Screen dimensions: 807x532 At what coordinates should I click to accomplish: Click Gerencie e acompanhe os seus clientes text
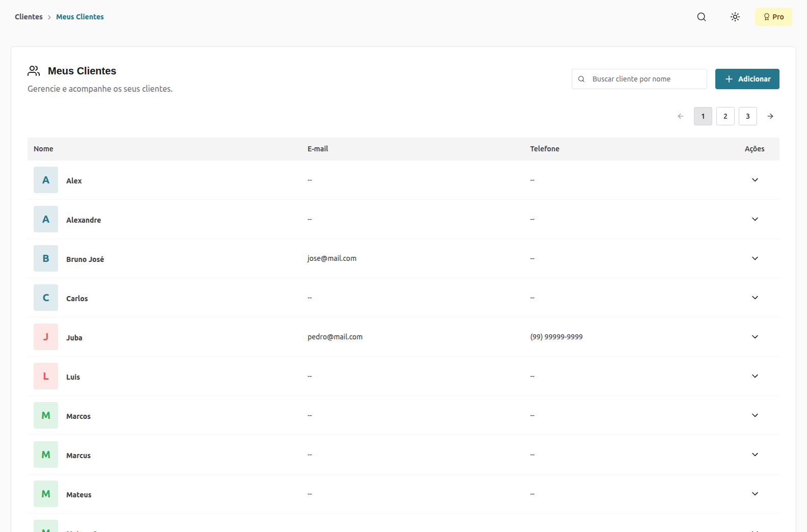(x=100, y=89)
